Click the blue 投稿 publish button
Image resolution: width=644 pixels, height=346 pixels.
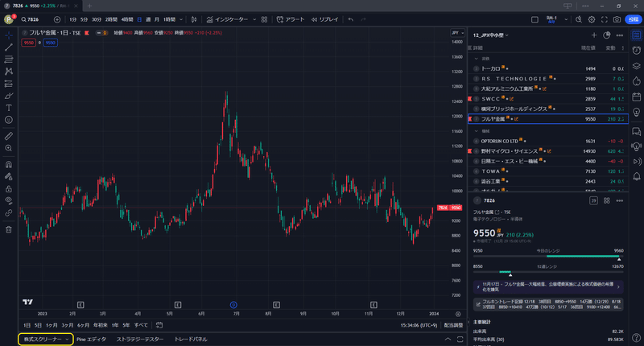(634, 19)
